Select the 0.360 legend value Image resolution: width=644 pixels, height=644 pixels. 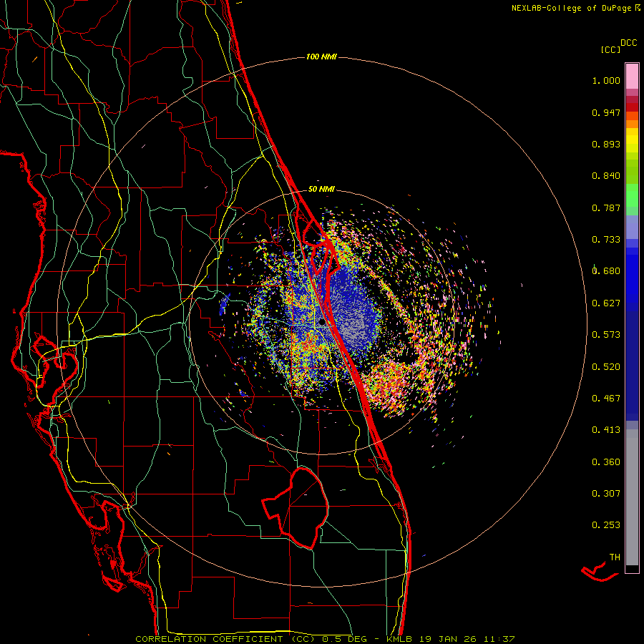pos(606,462)
